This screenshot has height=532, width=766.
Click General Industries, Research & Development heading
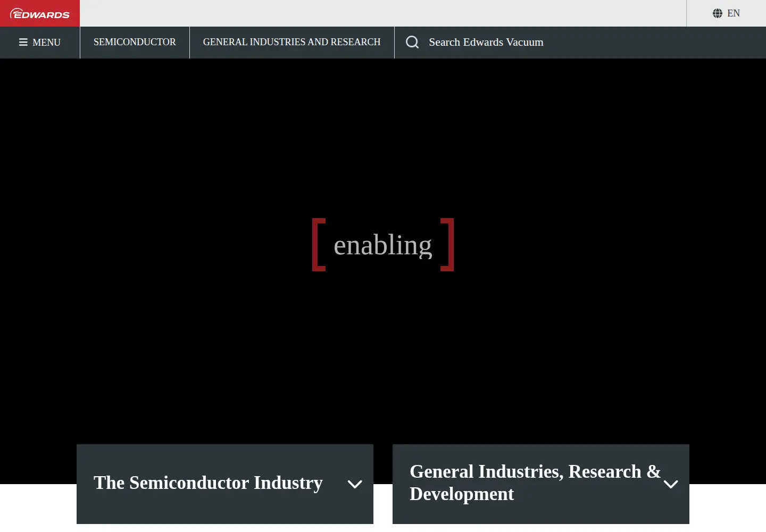pyautogui.click(x=535, y=483)
